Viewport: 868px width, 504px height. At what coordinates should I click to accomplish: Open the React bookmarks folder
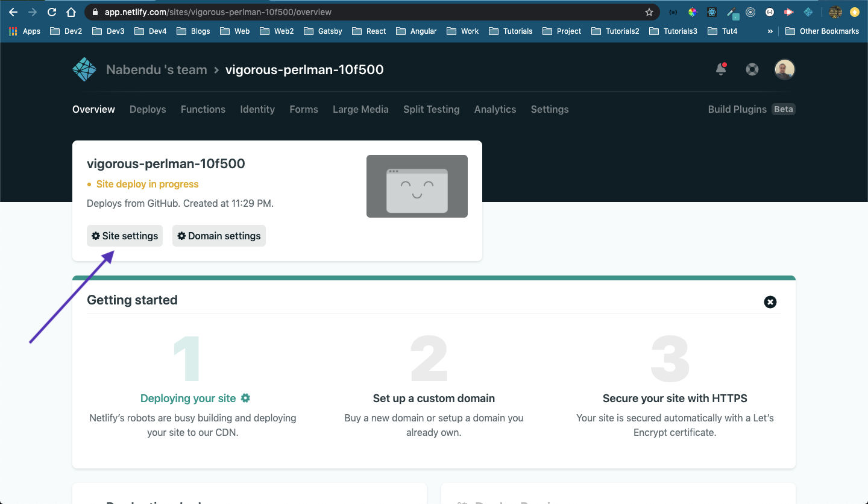(369, 31)
